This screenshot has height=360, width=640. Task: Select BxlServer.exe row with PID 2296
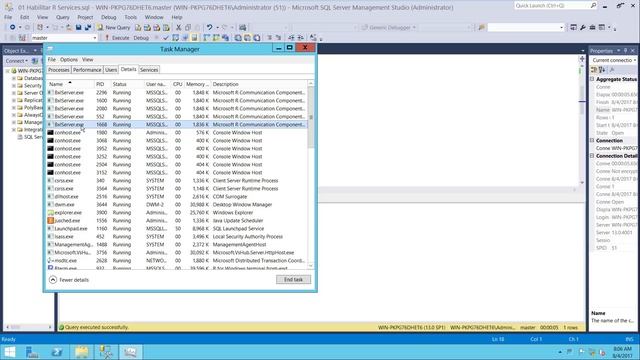176,93
